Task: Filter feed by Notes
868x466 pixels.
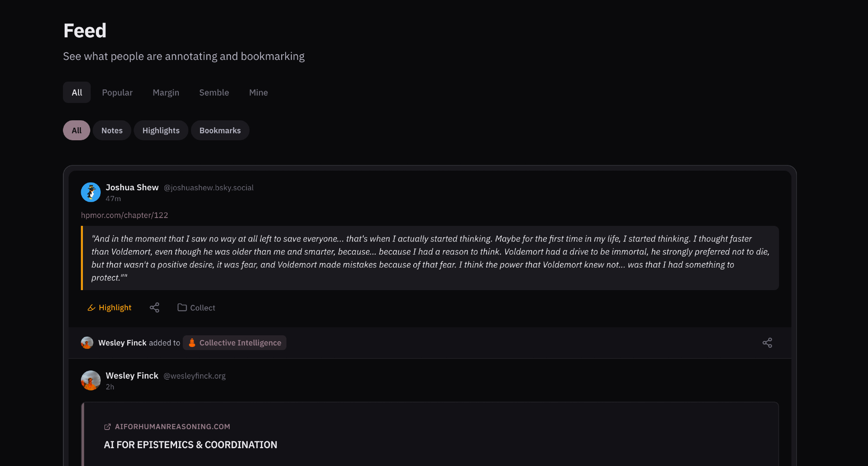Action: point(112,130)
